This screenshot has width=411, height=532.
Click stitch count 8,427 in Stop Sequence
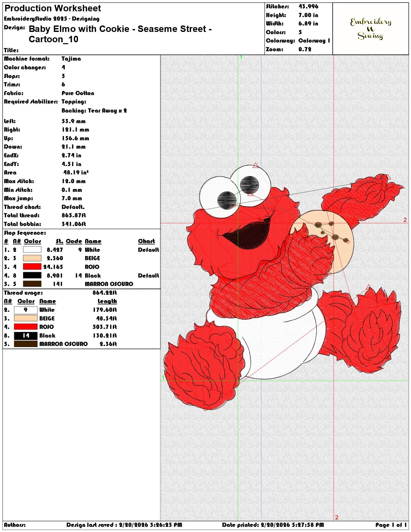(x=55, y=250)
